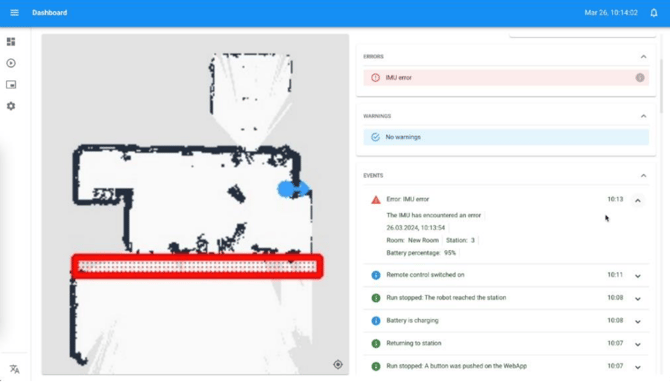Expand the robot reached the station event
This screenshot has width=670, height=391.
(x=638, y=299)
